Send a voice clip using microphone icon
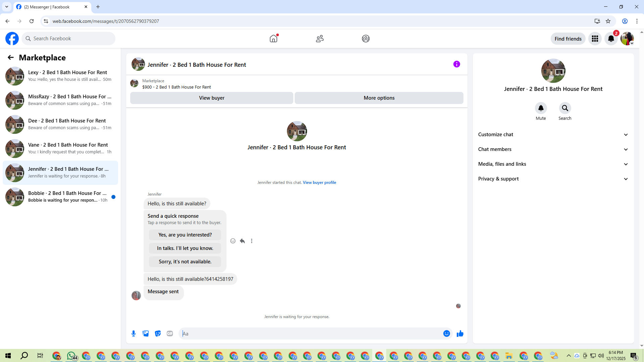Image resolution: width=644 pixels, height=362 pixels. click(134, 333)
